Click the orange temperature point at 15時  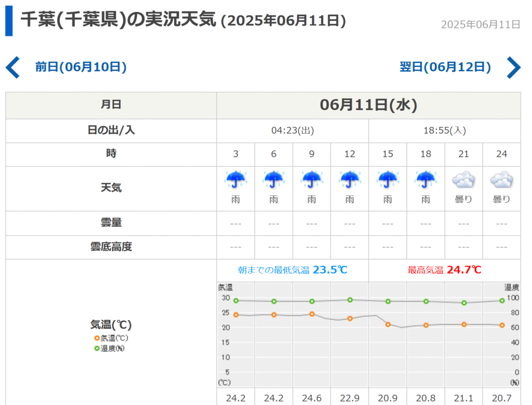tap(388, 324)
